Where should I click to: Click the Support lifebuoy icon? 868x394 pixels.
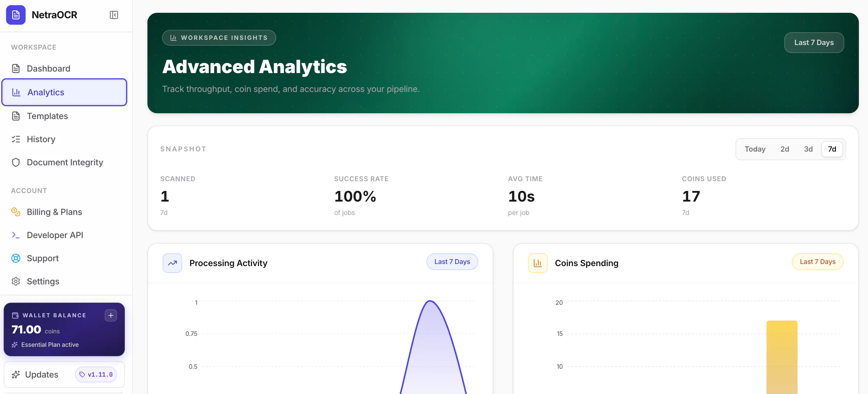click(x=16, y=258)
